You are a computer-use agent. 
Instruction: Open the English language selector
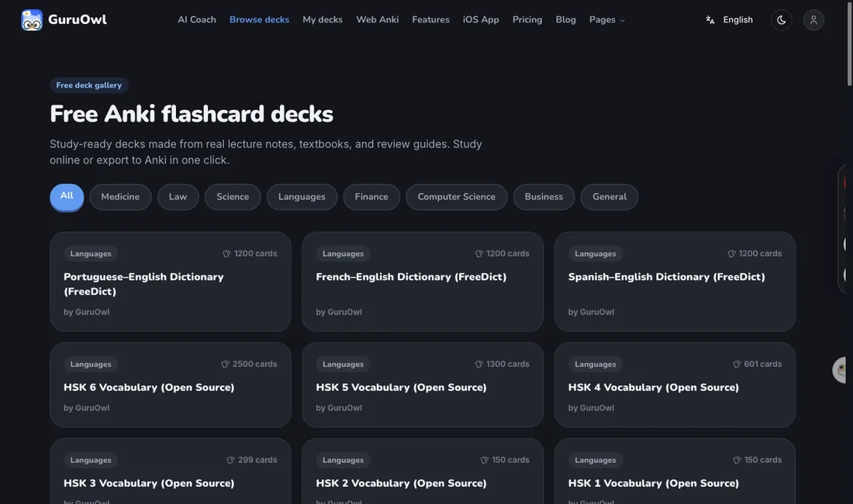[x=737, y=19]
